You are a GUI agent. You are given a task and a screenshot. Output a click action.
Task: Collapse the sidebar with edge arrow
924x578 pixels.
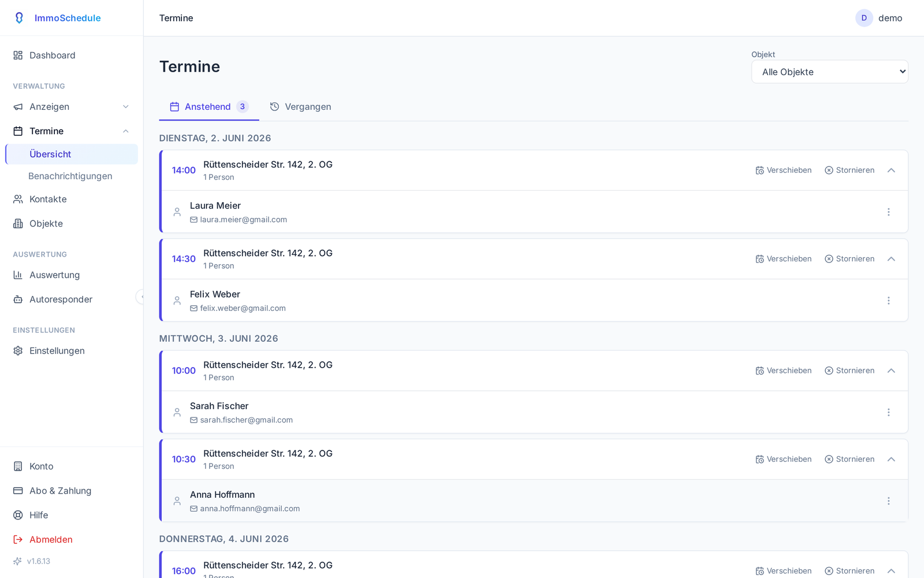(141, 297)
